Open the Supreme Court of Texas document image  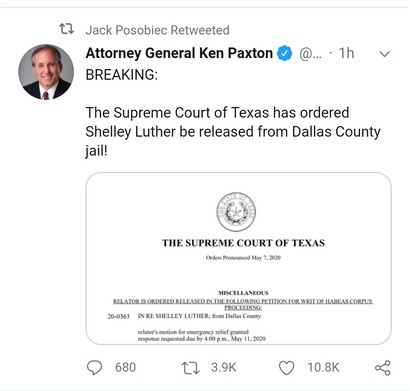238,258
